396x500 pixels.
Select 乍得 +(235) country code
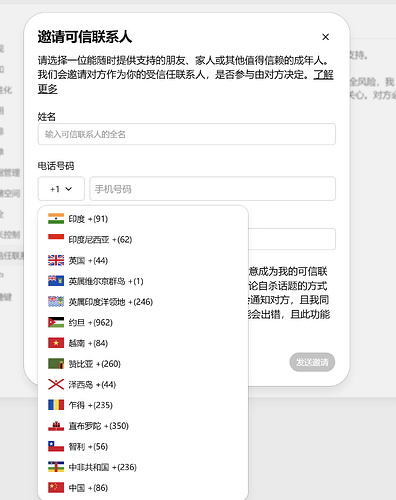point(143,405)
